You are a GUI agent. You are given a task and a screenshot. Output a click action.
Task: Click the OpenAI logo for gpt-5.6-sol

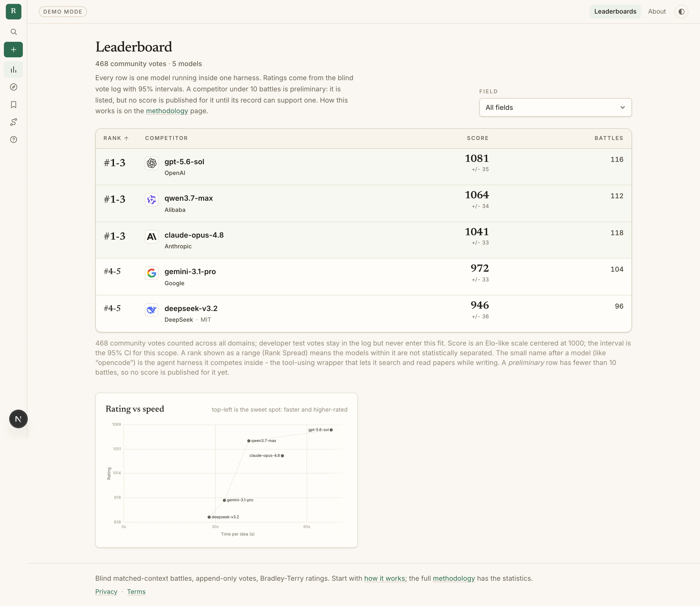point(152,163)
